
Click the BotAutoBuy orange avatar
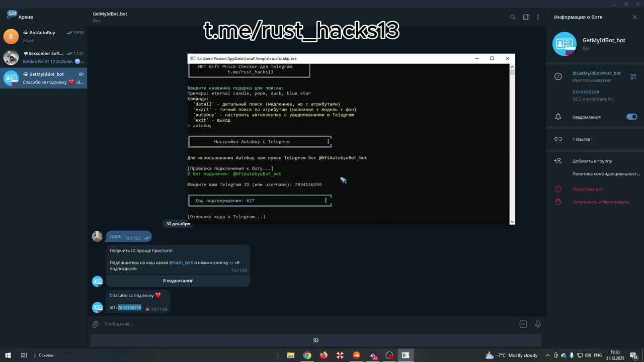(11, 37)
